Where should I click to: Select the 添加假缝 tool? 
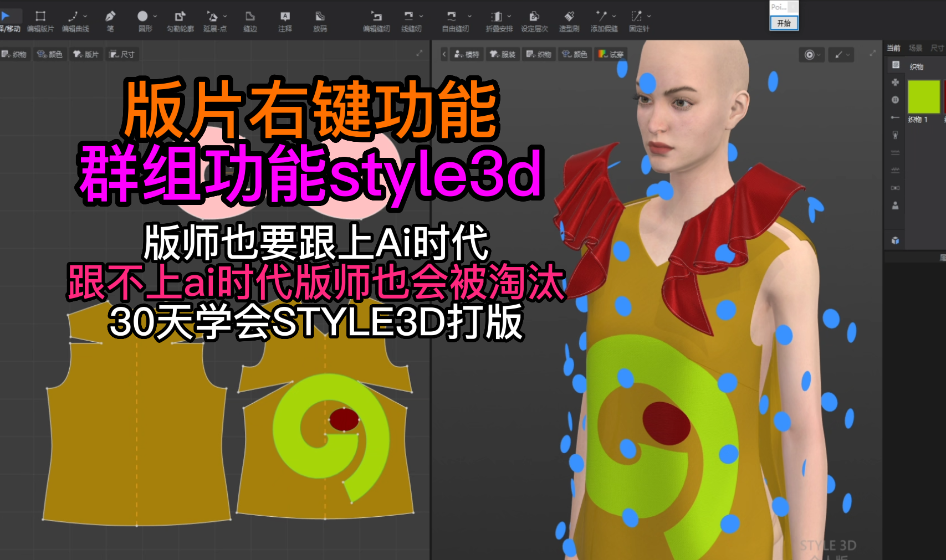pos(604,21)
